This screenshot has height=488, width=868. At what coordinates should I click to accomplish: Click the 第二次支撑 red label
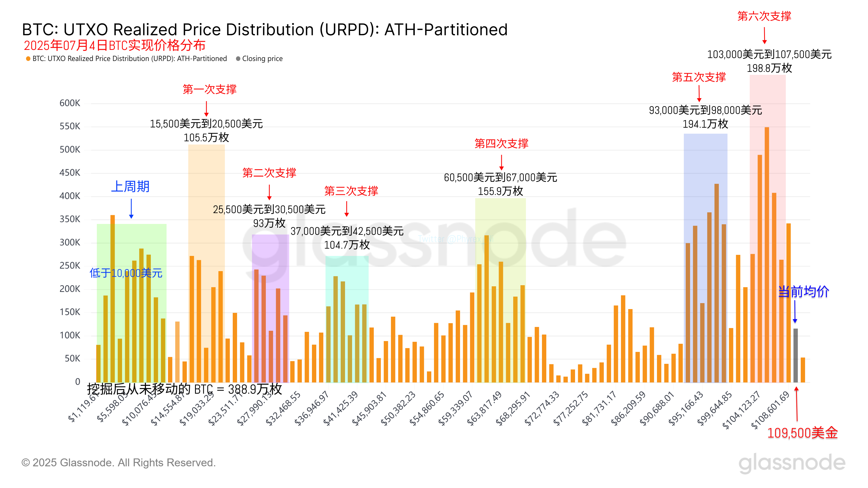pos(269,173)
